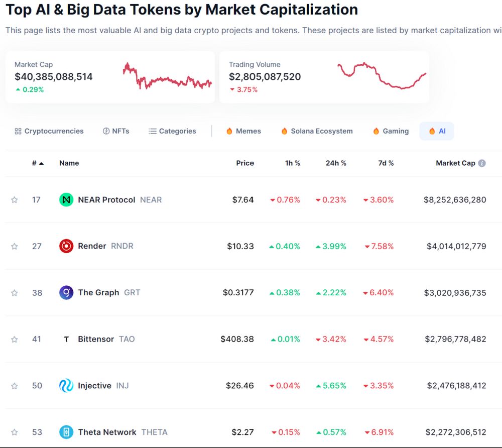Click the NEAR Protocol coin logo
Screen dimensions: 502x448
coord(66,200)
